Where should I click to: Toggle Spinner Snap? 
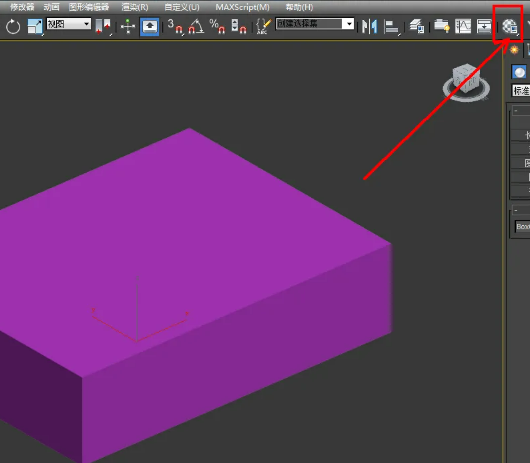239,26
